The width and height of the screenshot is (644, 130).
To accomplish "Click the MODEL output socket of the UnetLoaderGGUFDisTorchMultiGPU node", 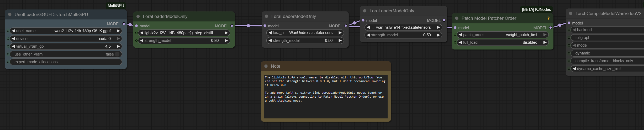I will point(124,24).
